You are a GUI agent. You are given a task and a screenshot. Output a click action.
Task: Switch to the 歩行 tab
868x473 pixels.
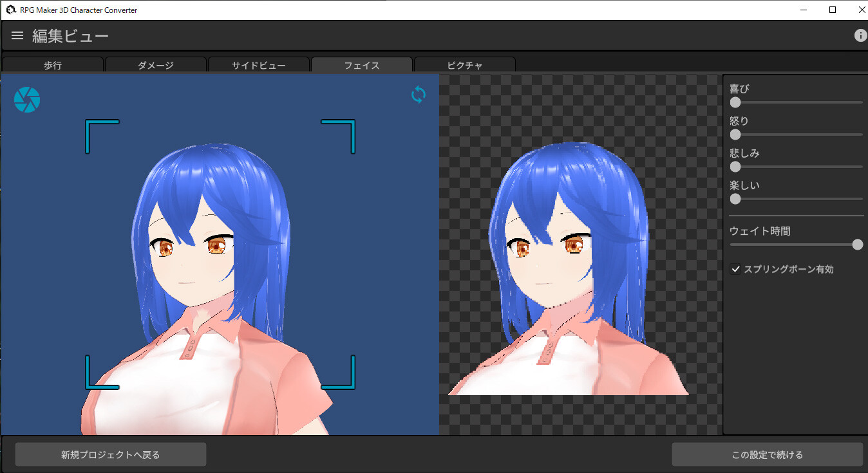(52, 64)
